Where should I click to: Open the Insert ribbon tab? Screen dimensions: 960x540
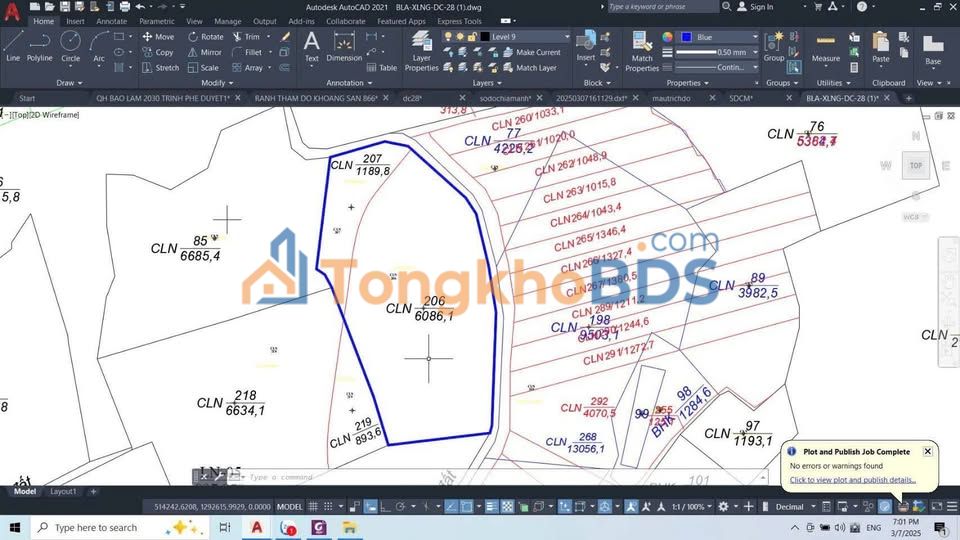point(75,21)
